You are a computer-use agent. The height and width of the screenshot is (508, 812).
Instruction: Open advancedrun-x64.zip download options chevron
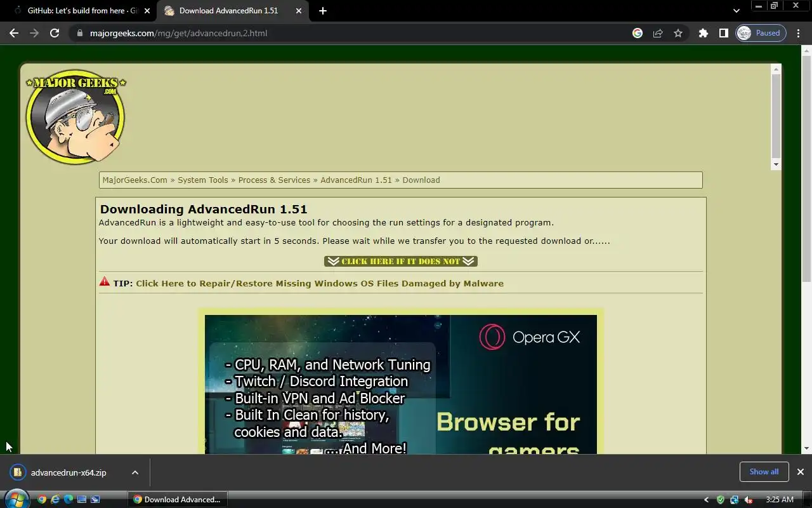point(135,472)
